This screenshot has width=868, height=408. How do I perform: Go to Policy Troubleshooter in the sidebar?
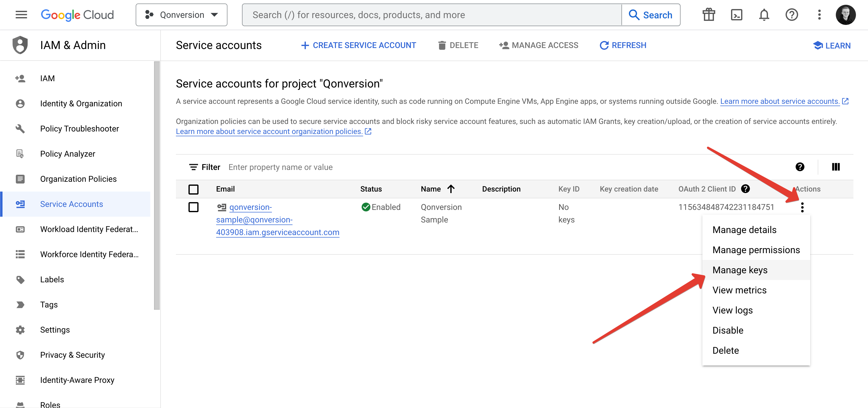[79, 129]
